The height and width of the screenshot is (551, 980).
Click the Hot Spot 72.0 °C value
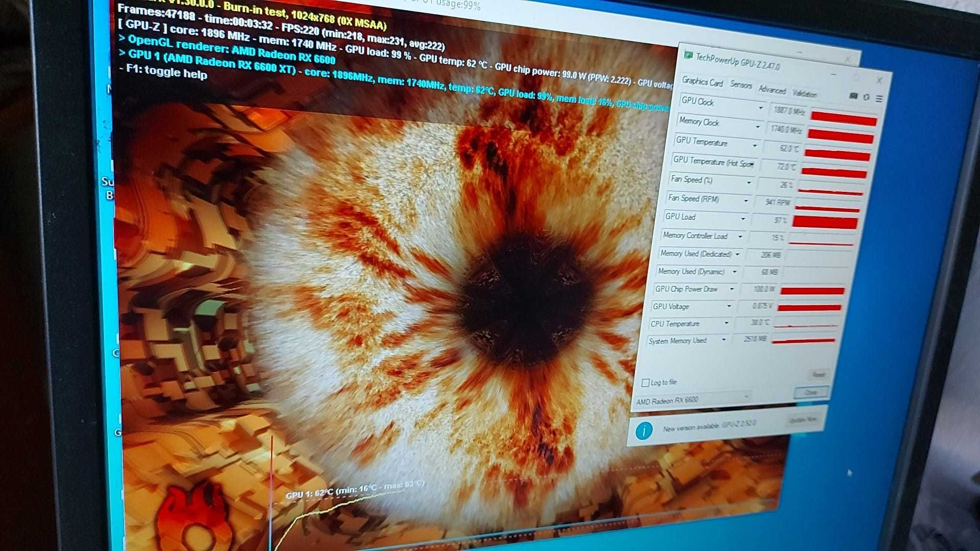[786, 167]
